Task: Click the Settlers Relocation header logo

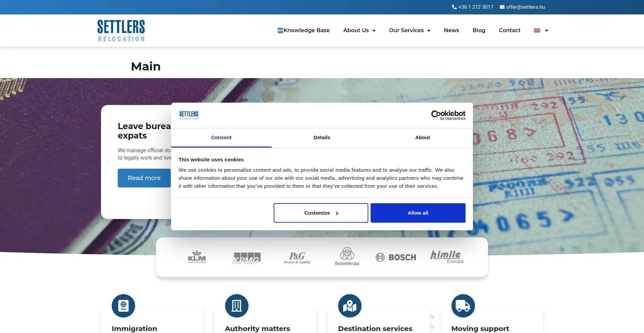Action: pos(121,31)
